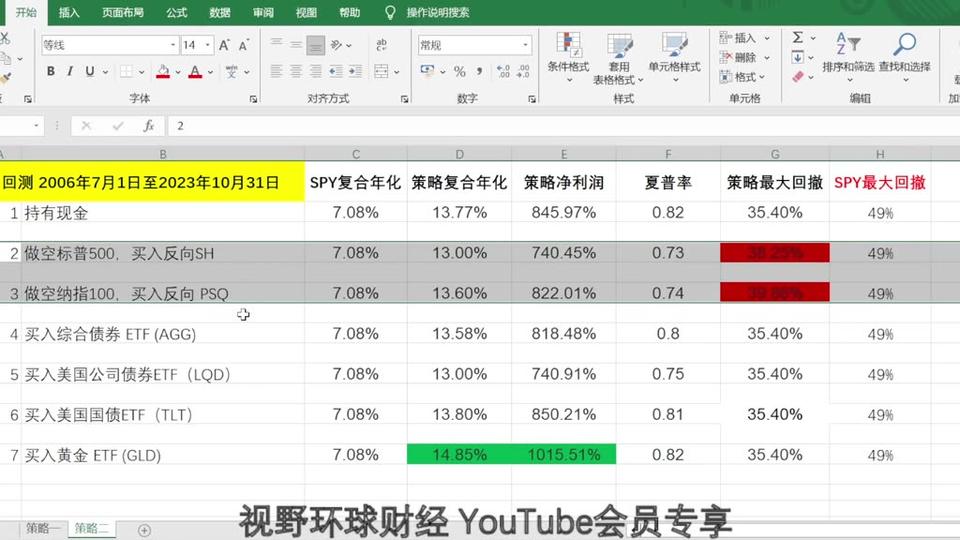Screen dimensions: 960x540
Task: Set middle vertical alignment
Action: point(296,45)
